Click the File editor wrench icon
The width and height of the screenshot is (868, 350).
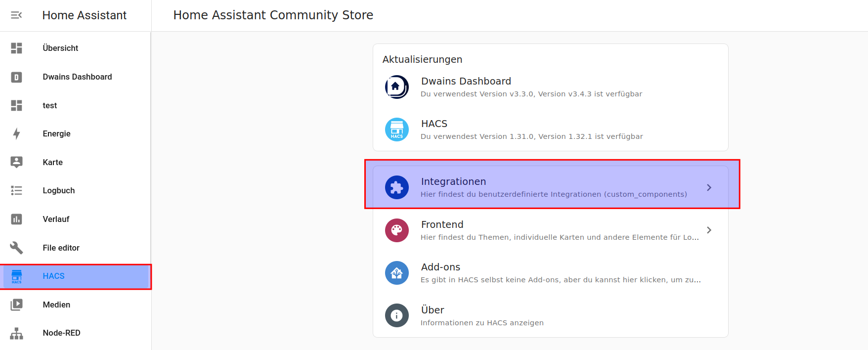tap(16, 248)
